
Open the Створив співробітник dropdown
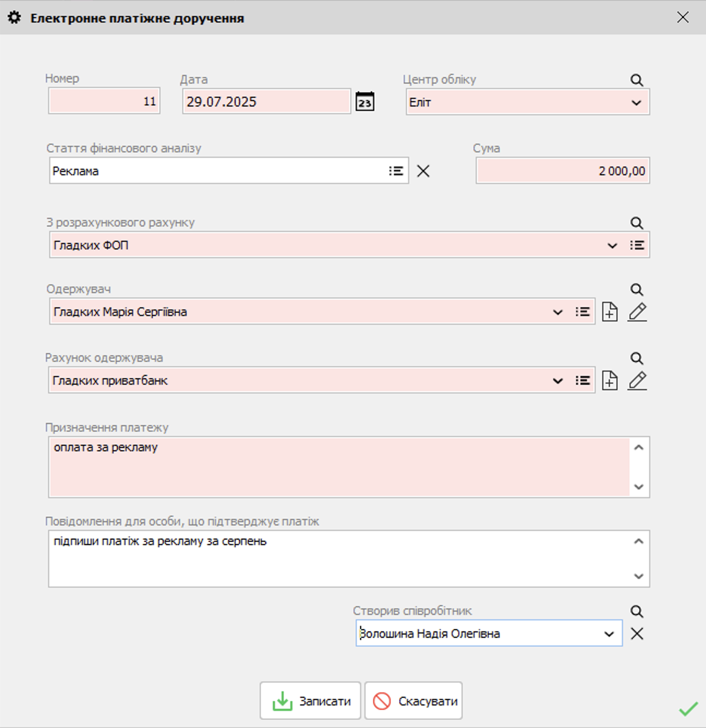[608, 634]
